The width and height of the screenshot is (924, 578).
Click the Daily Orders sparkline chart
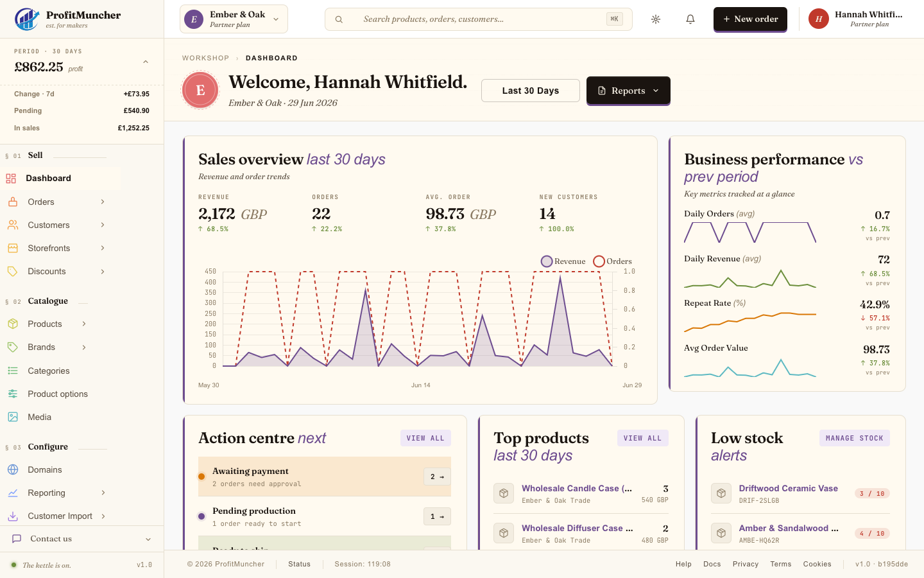[x=750, y=232]
